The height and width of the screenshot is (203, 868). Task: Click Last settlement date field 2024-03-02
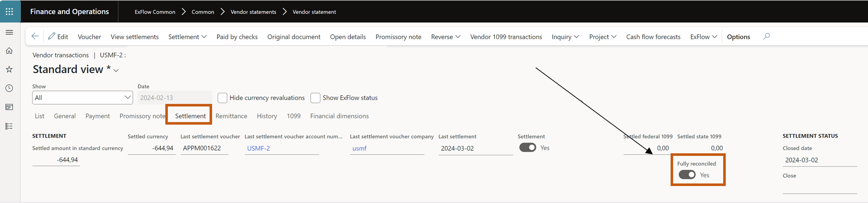click(x=475, y=148)
